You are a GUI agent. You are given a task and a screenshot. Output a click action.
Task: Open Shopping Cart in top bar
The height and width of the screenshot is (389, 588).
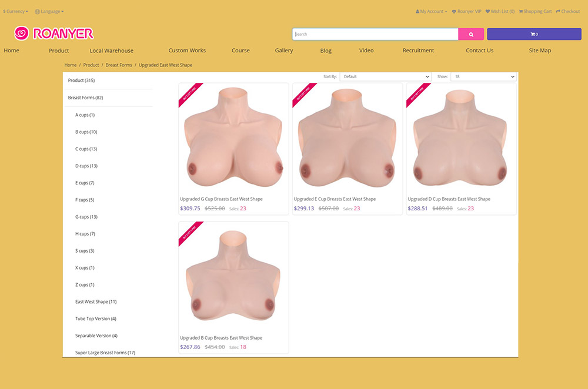click(x=535, y=11)
